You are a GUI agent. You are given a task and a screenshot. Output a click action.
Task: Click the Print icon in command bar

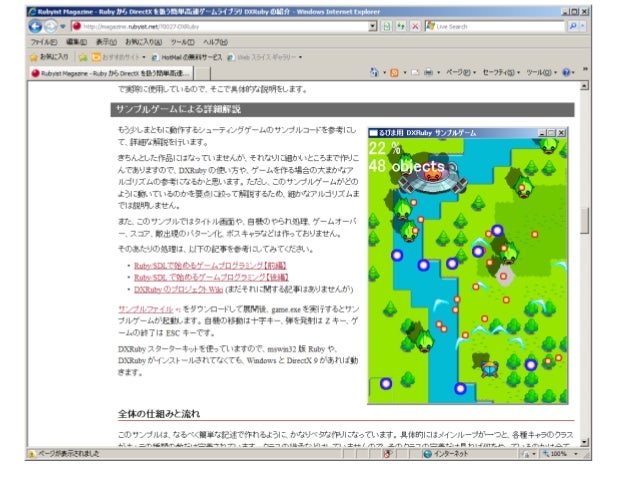pyautogui.click(x=428, y=73)
